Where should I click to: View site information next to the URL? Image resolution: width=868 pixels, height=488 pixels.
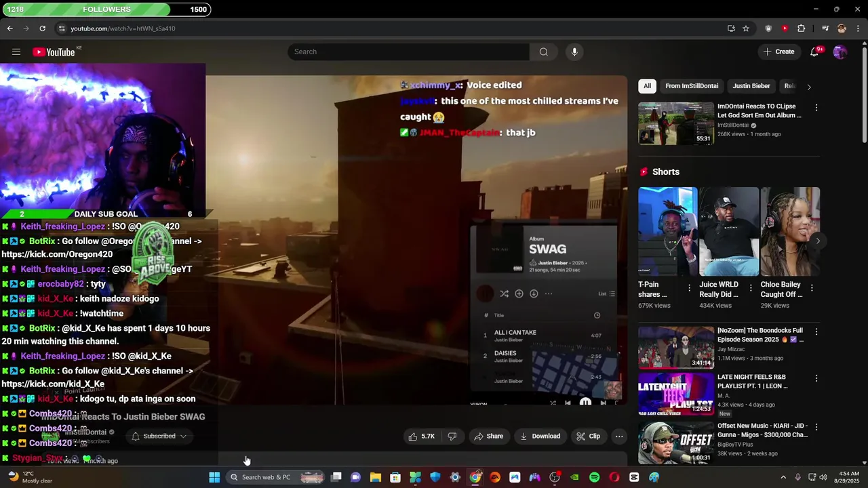[62, 28]
